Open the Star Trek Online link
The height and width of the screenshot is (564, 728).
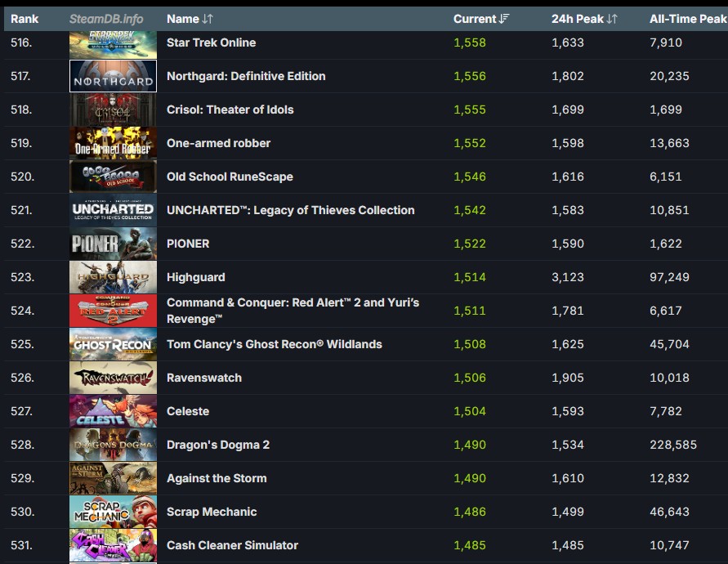(212, 43)
